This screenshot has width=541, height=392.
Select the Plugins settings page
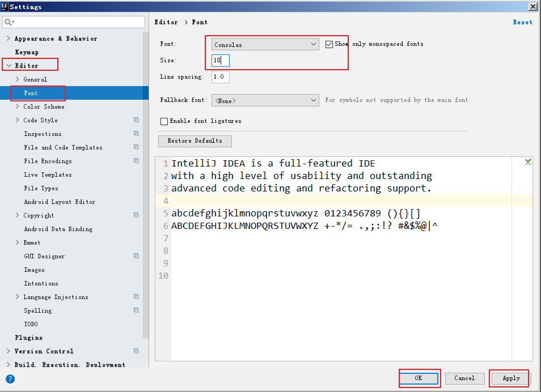click(x=28, y=338)
